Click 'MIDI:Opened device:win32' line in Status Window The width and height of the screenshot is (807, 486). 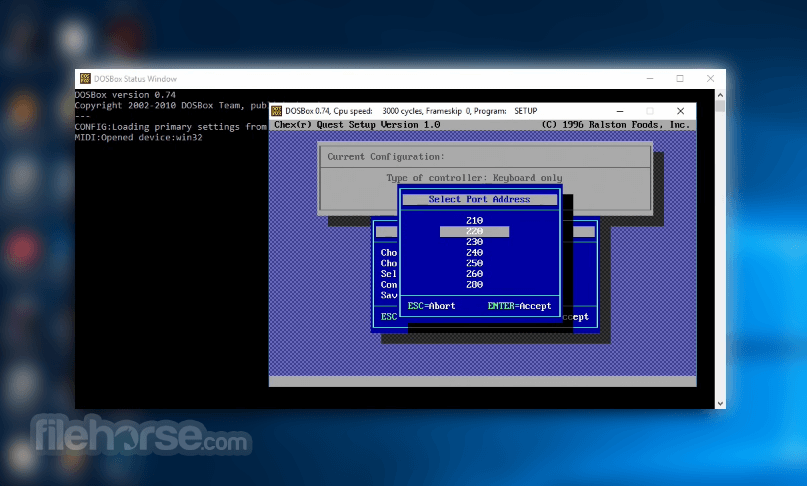(138, 137)
